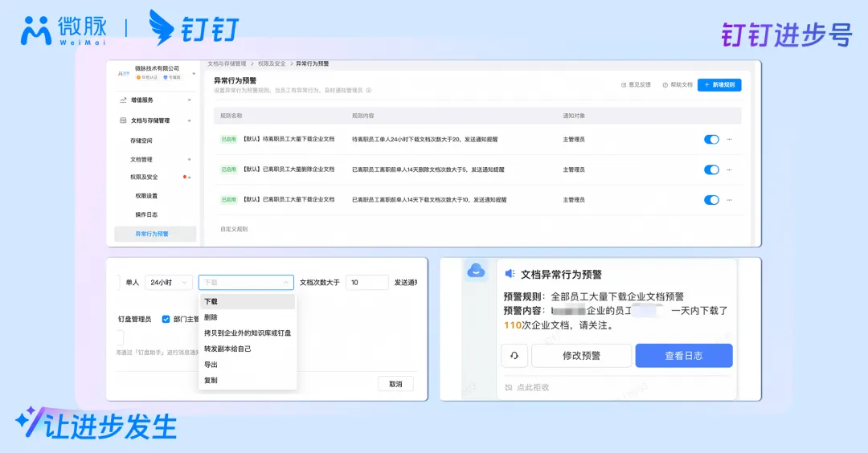Open the 24小时 time range dropdown

point(168,283)
